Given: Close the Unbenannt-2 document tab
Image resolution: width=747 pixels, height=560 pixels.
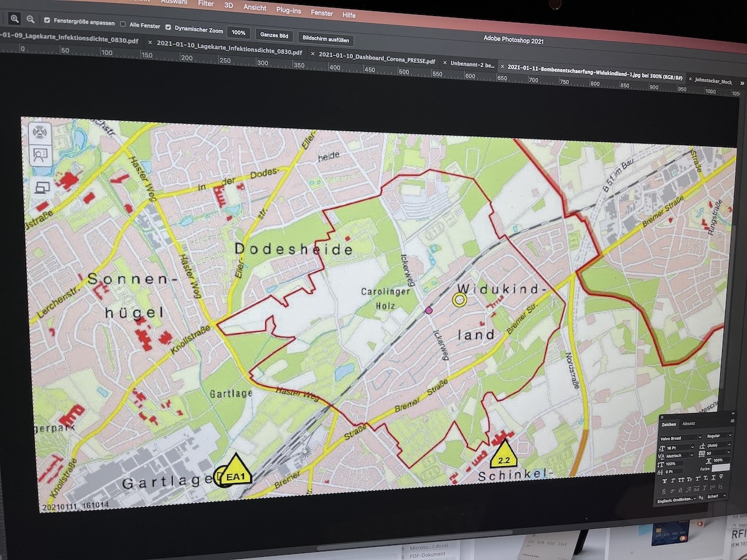Looking at the screenshot, I should tap(445, 63).
